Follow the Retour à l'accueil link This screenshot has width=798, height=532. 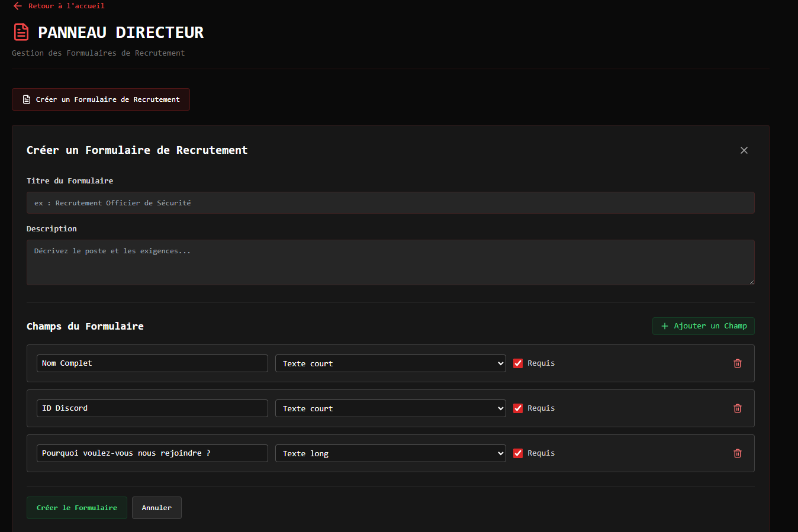[66, 6]
